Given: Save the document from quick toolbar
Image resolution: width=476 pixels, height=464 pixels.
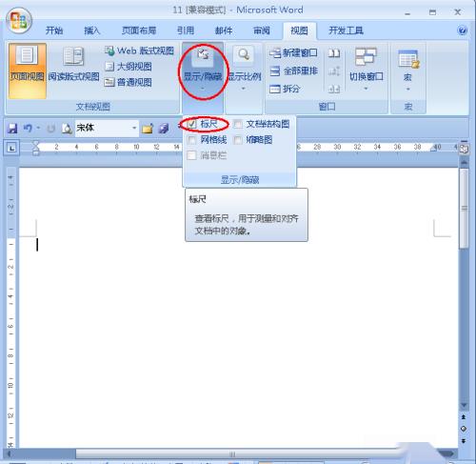Looking at the screenshot, I should pyautogui.click(x=12, y=129).
